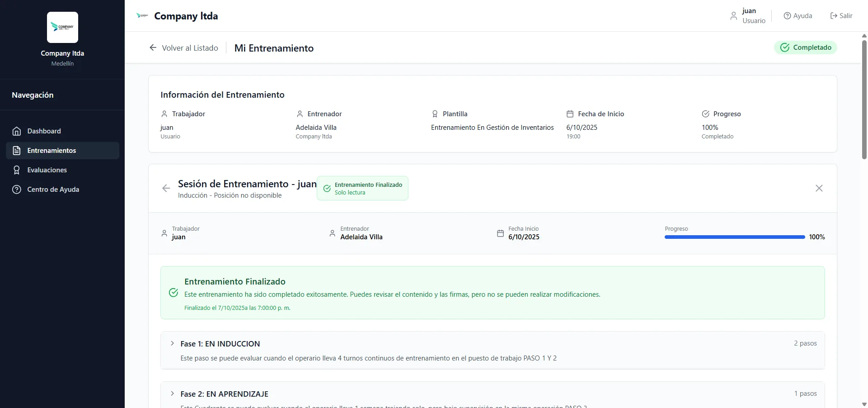Open the Fase 1: EN INDUCCION title
This screenshot has height=408, width=868.
coord(220,344)
